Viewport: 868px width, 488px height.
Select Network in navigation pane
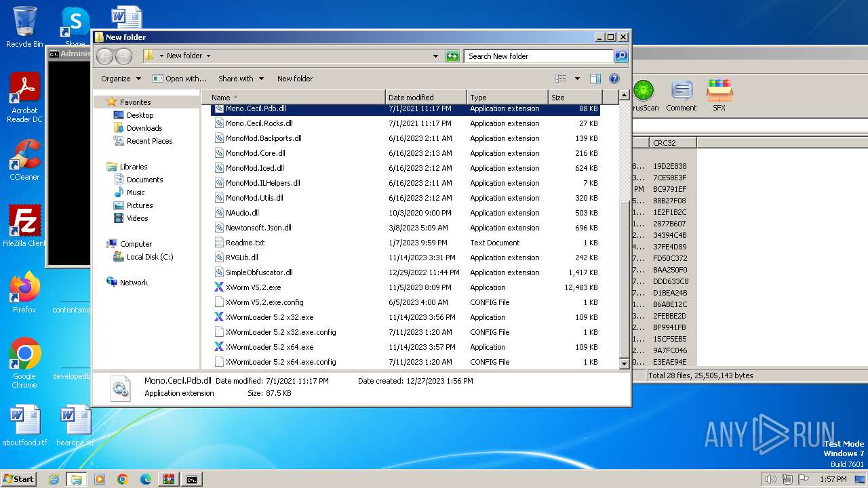click(x=134, y=283)
